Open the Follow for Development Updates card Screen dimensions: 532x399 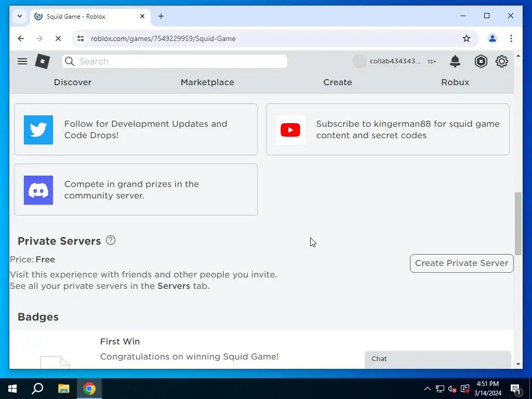click(x=136, y=129)
